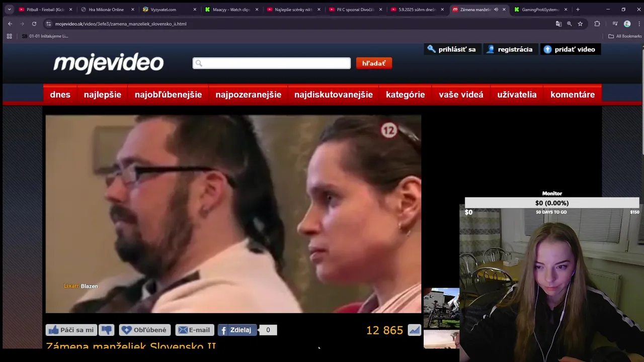Close the Hra Milionár Online tab
Image resolution: width=644 pixels, height=362 pixels.
pyautogui.click(x=133, y=10)
